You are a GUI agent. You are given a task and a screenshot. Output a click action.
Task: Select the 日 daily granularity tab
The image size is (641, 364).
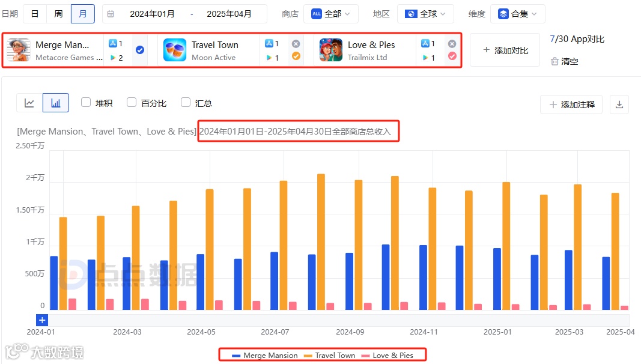click(x=35, y=14)
